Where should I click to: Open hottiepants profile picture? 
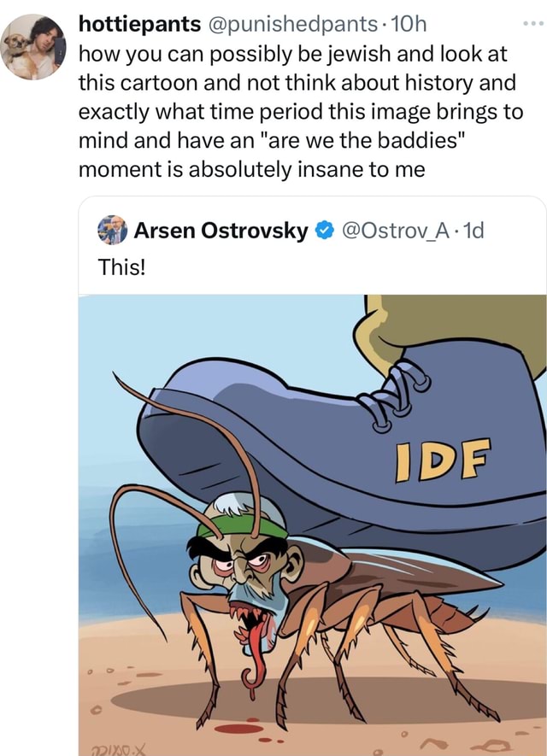[33, 47]
